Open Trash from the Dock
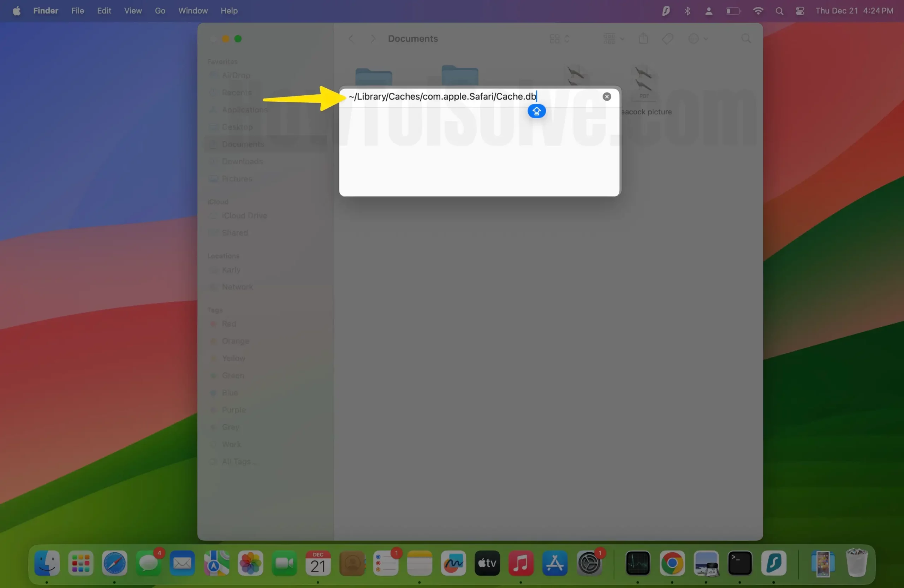 (857, 563)
